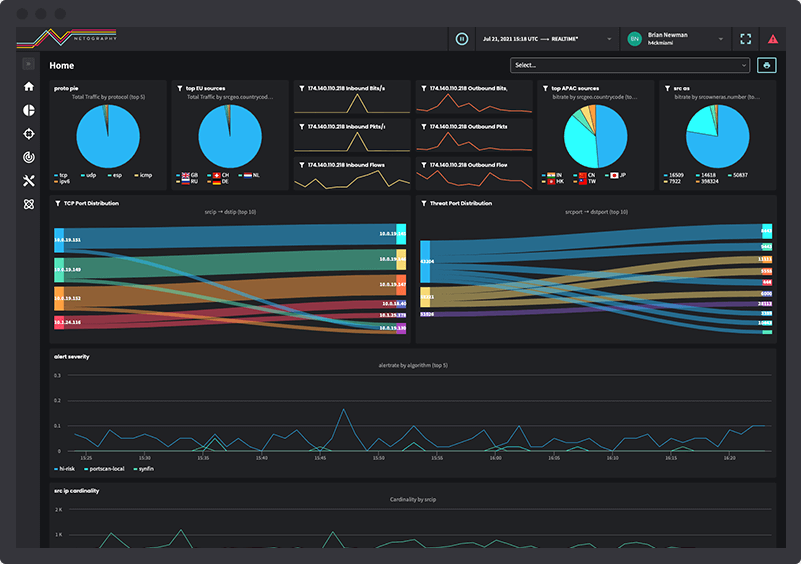Expand the time range REALTIME dropdown
The image size is (801, 564).
click(x=547, y=39)
